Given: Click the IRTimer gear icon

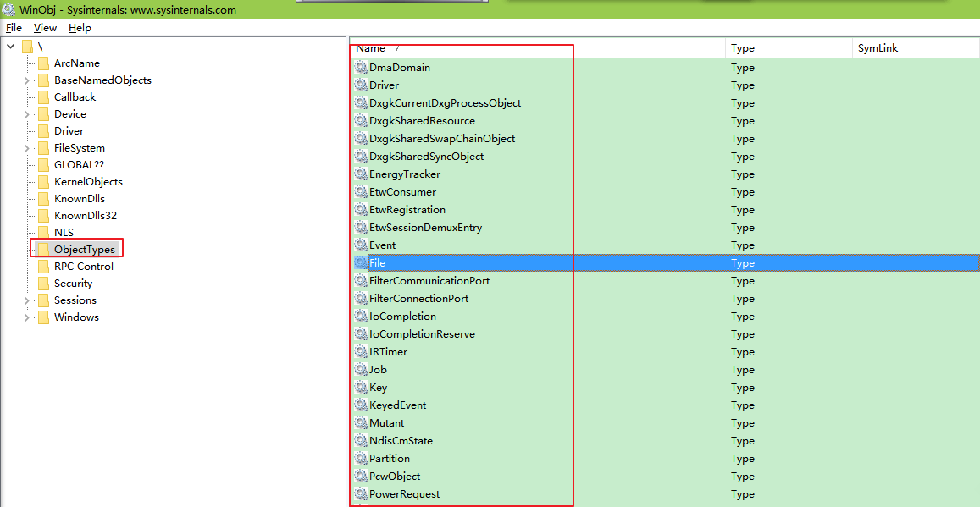Looking at the screenshot, I should [361, 352].
